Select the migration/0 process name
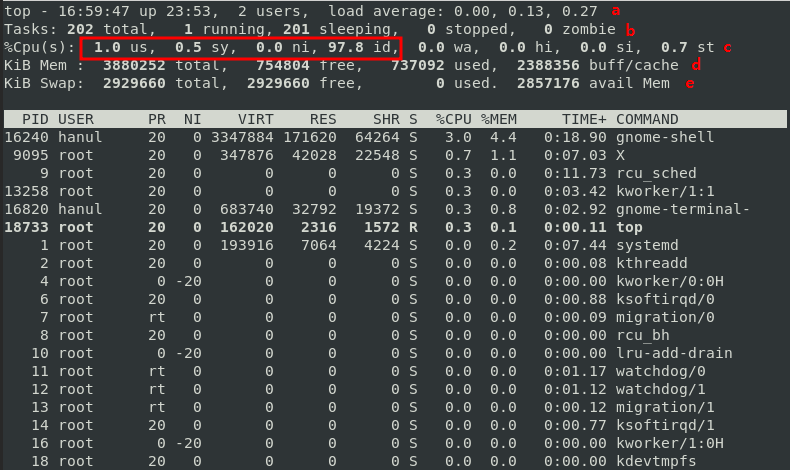The height and width of the screenshot is (470, 790). [x=665, y=317]
